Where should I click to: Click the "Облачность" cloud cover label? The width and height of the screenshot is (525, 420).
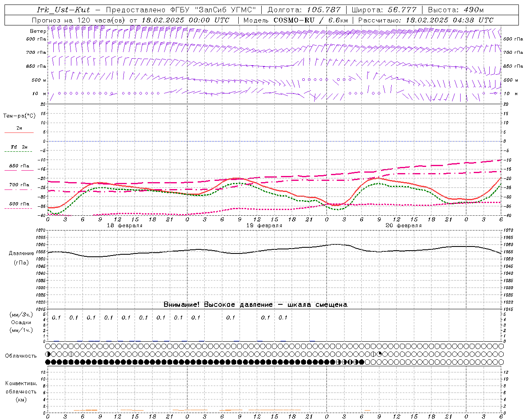[x=21, y=356]
